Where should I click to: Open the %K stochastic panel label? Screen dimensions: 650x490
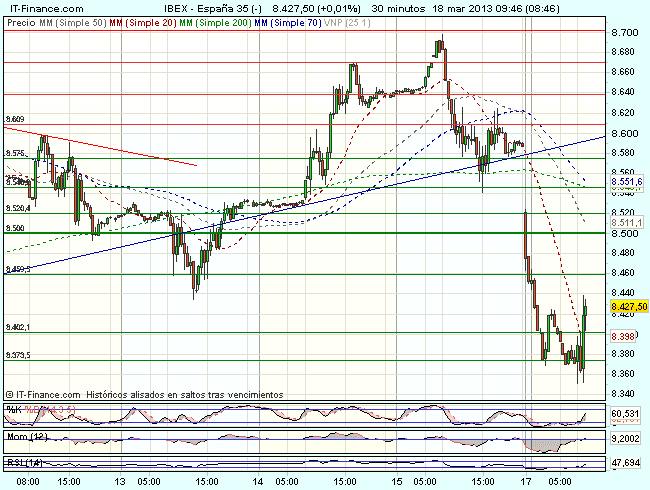13,410
